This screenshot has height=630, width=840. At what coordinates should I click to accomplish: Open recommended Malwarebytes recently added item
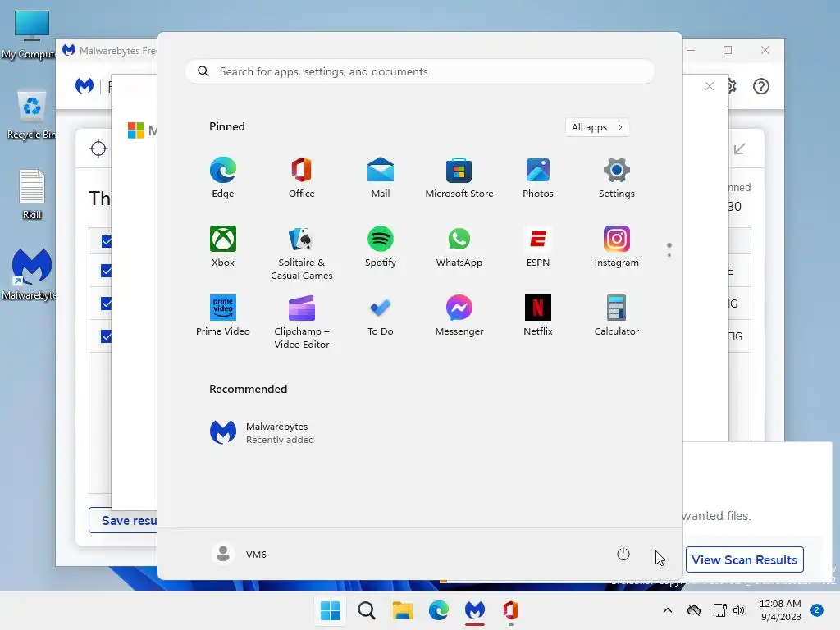click(x=262, y=432)
